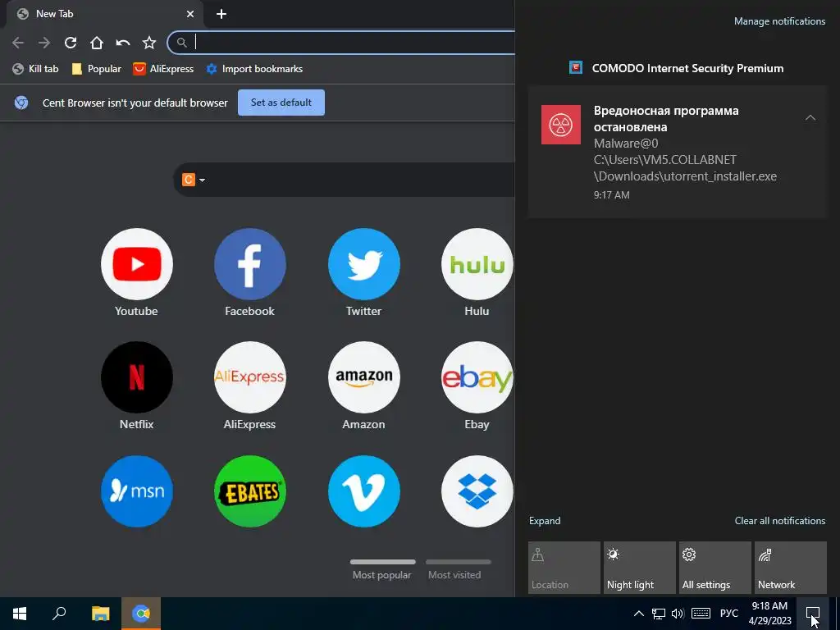Image resolution: width=840 pixels, height=630 pixels.
Task: Click Clear all notifications
Action: 780,521
